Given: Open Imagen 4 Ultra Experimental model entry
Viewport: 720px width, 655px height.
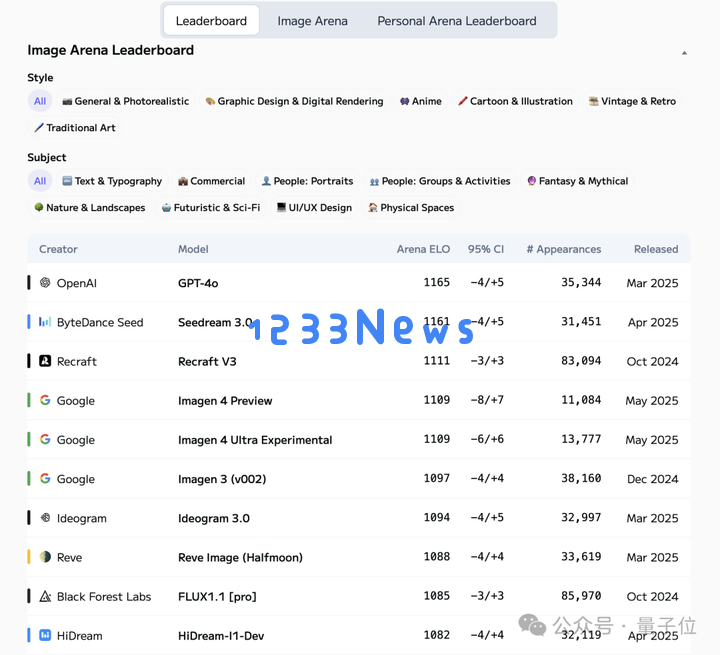Looking at the screenshot, I should [x=255, y=440].
